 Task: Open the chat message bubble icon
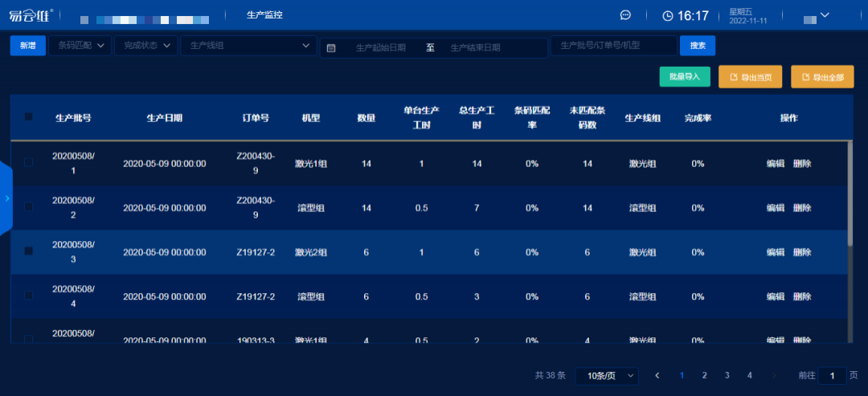coord(626,15)
